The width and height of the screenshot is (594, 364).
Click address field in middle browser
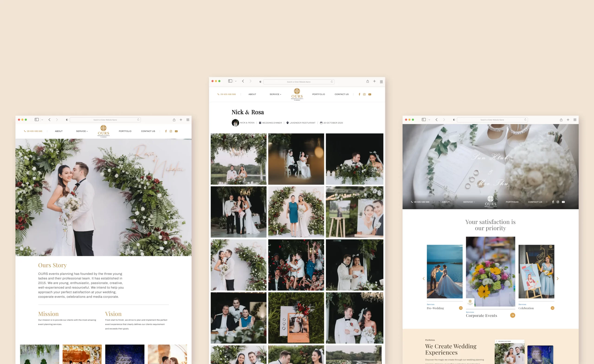(x=299, y=82)
